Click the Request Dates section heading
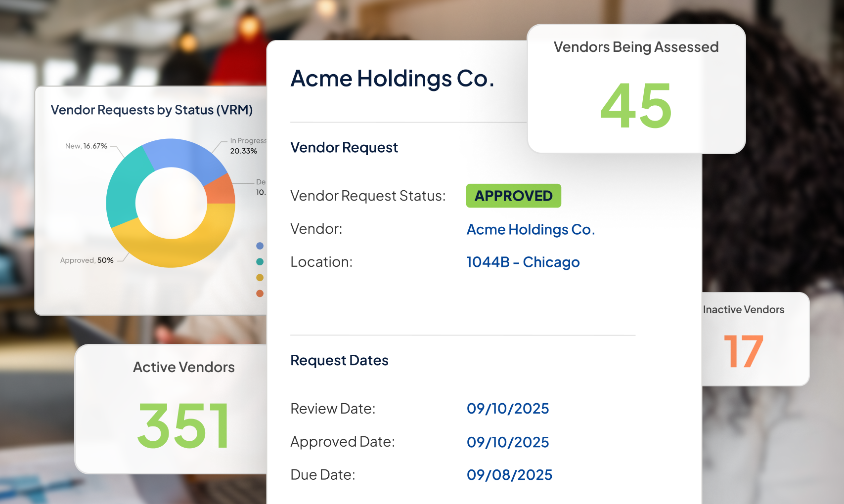 point(339,360)
